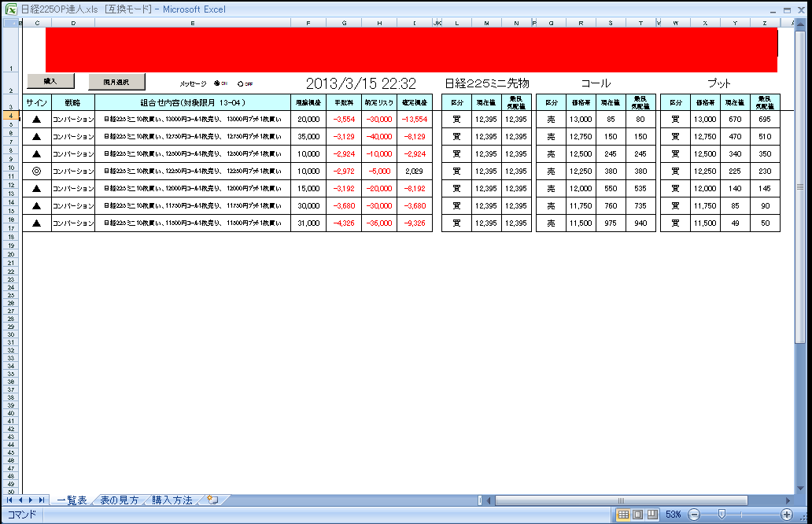This screenshot has height=524, width=812.
Task: Click the 53% zoom level button
Action: (x=674, y=514)
